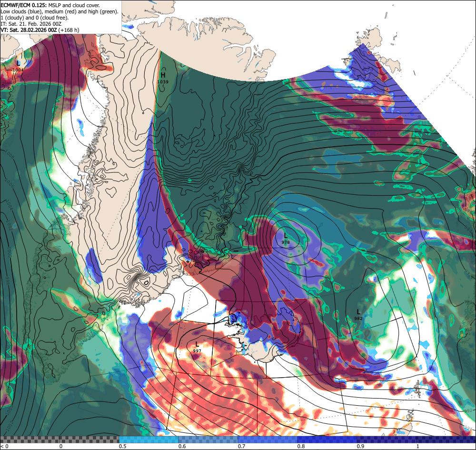
Task: Click the low pressure L marker labeled 978
Action: tap(285, 235)
